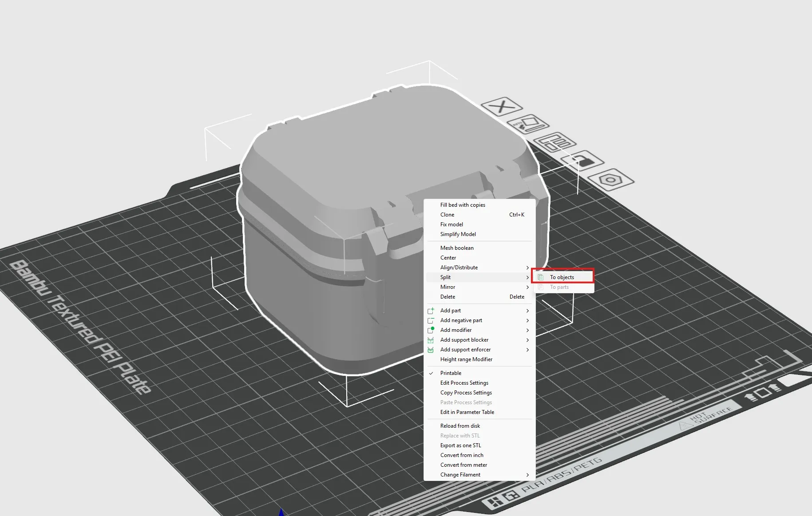Viewport: 812px width, 516px height.
Task: Click the Add modifier icon
Action: point(431,330)
